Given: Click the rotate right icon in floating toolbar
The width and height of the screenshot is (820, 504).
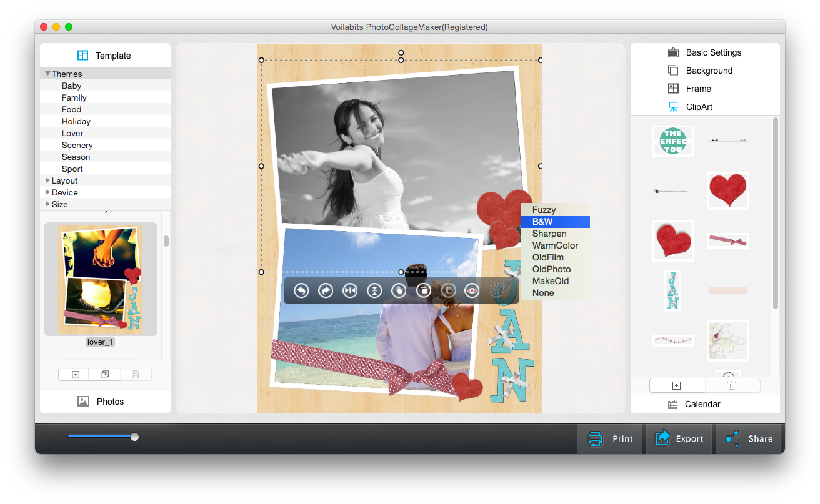Looking at the screenshot, I should click(x=326, y=290).
